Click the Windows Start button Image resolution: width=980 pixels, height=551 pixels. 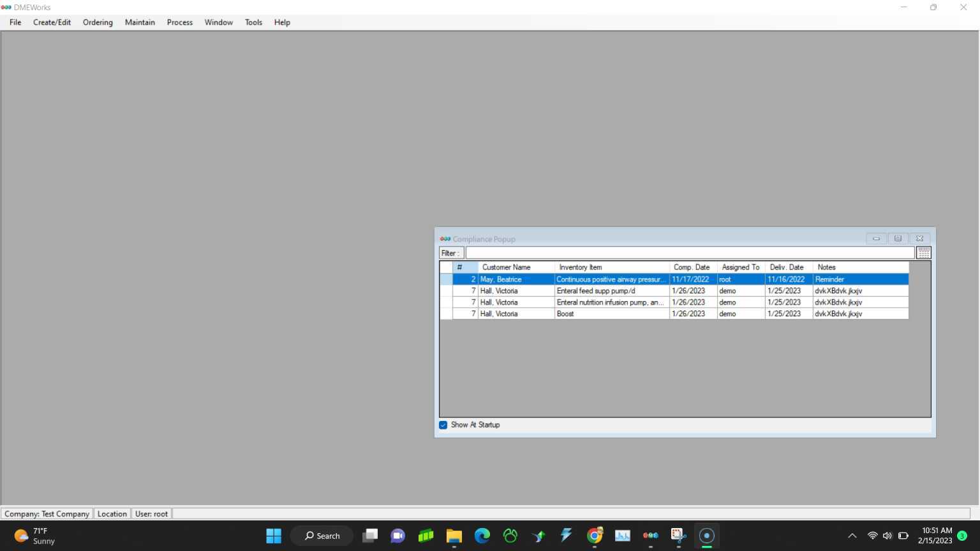(x=274, y=536)
